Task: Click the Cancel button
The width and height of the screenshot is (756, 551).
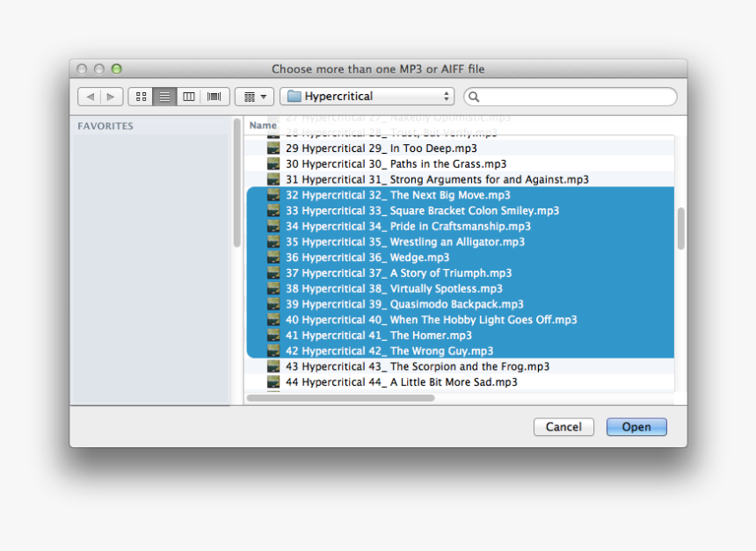Action: click(563, 427)
